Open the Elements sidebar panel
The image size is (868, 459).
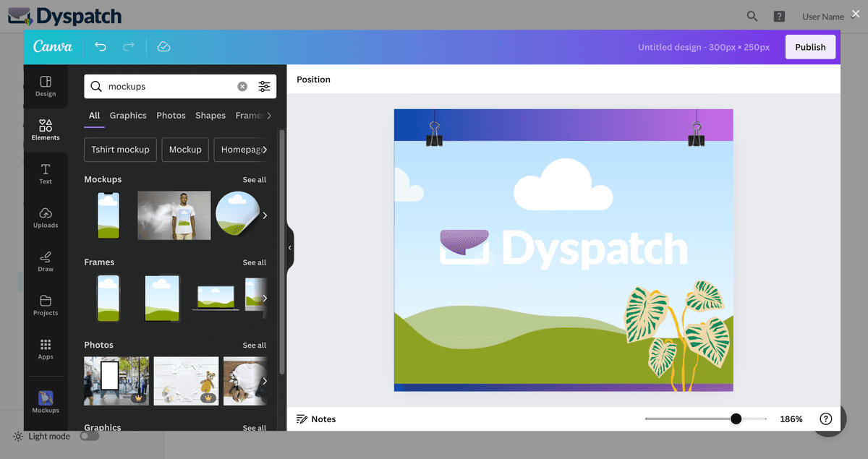[46, 130]
